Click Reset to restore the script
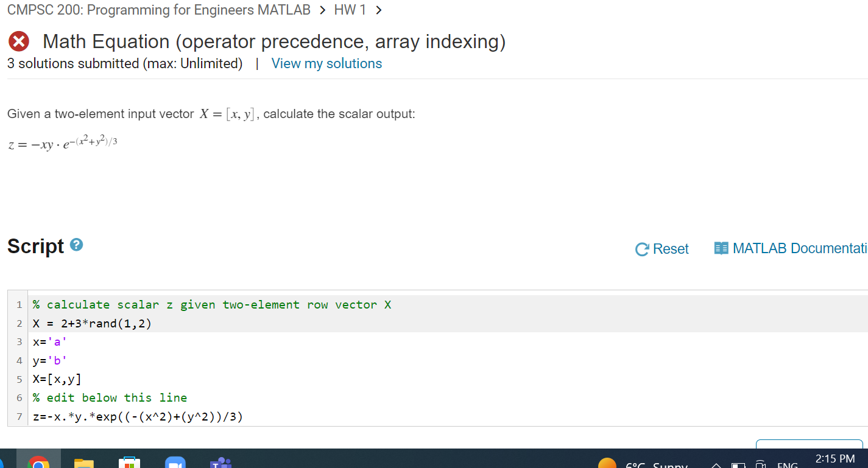 pyautogui.click(x=669, y=249)
